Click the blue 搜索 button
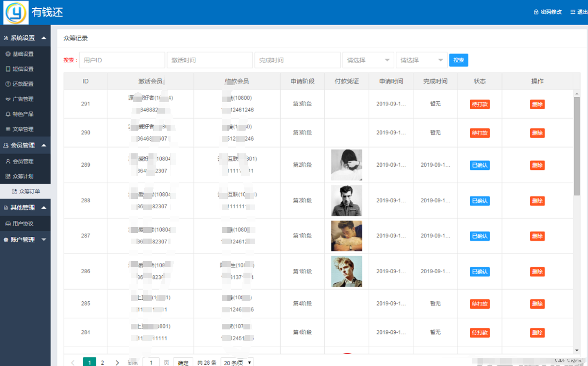The height and width of the screenshot is (366, 588). (x=458, y=60)
